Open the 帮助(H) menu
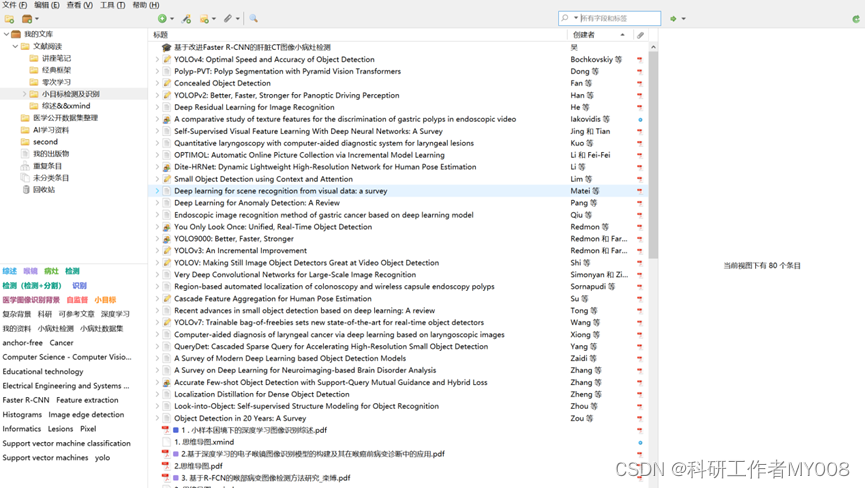 (x=146, y=5)
